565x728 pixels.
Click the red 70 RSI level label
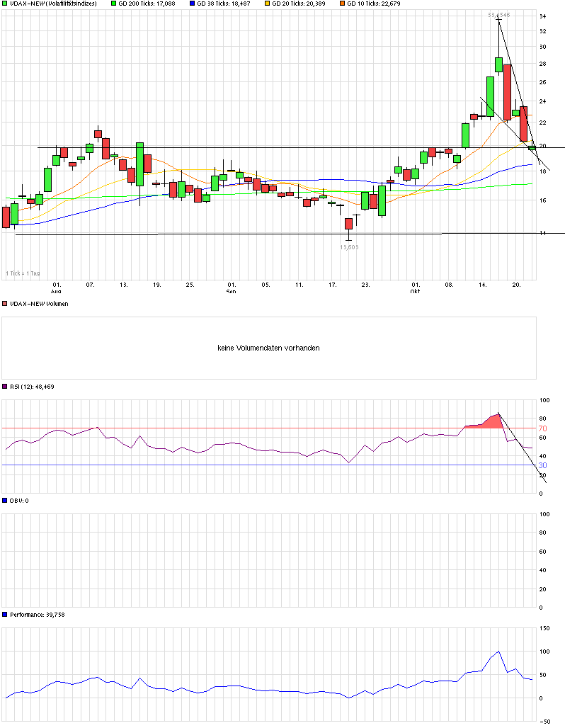tap(543, 428)
